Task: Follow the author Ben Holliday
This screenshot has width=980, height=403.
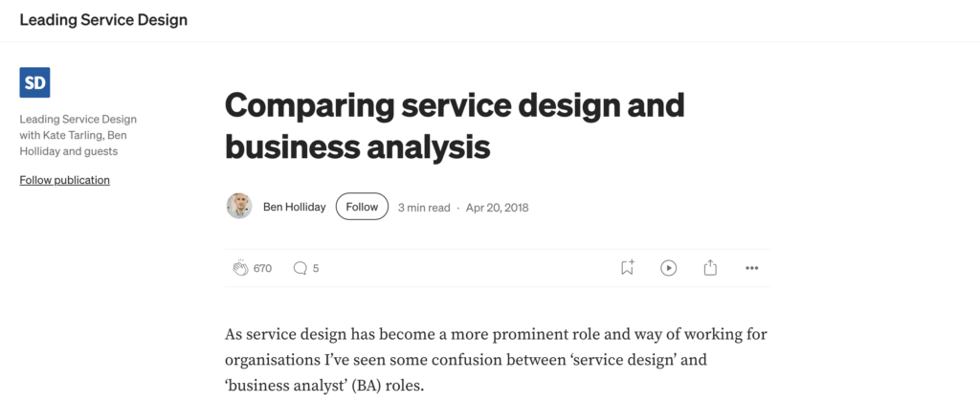Action: 362,206
